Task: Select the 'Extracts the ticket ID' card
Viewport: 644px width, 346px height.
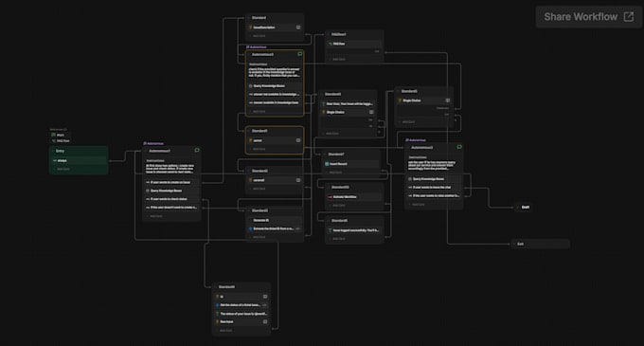Action: (x=275, y=228)
